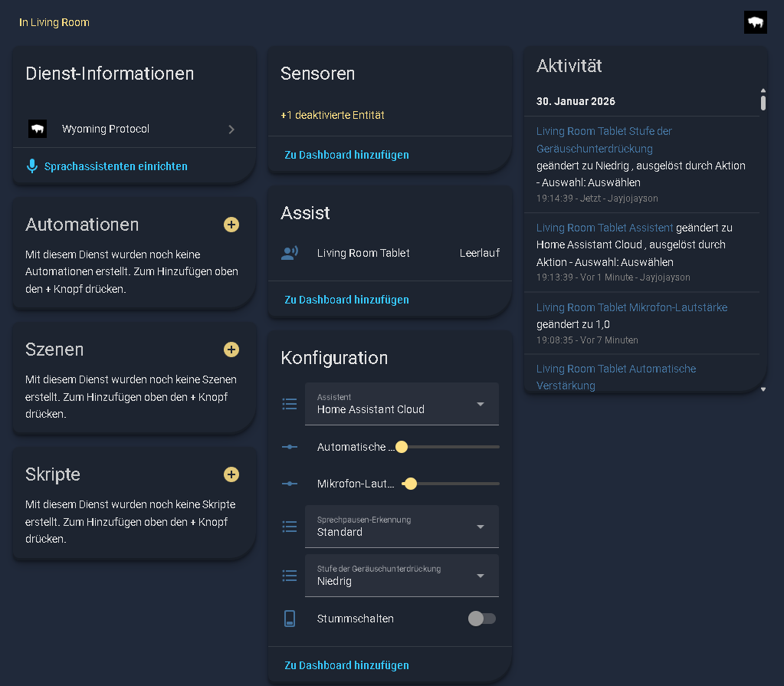Open the Stufe der Geräuschunterdrückung dropdown
The image size is (784, 686).
(402, 576)
